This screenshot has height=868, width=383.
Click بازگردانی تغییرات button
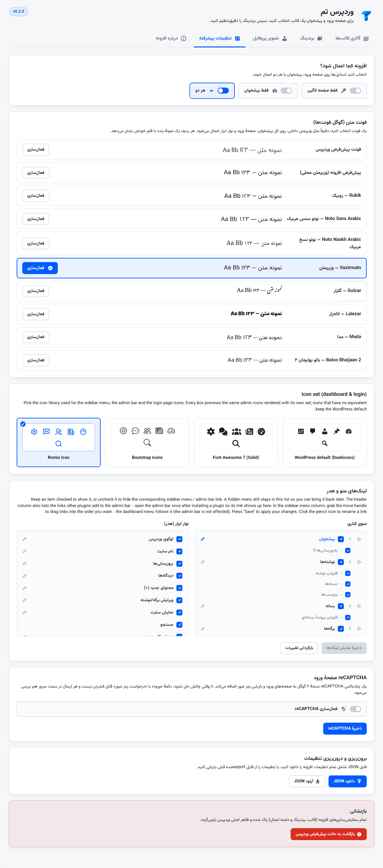point(299,648)
